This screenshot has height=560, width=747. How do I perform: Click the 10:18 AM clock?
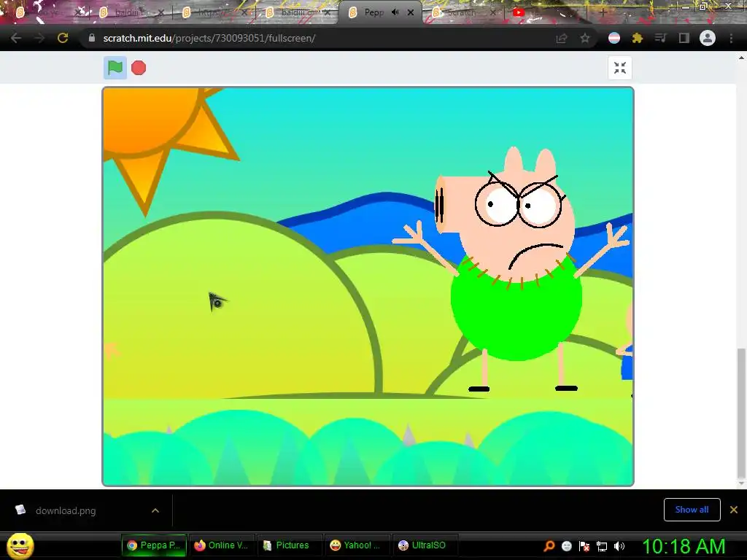684,546
